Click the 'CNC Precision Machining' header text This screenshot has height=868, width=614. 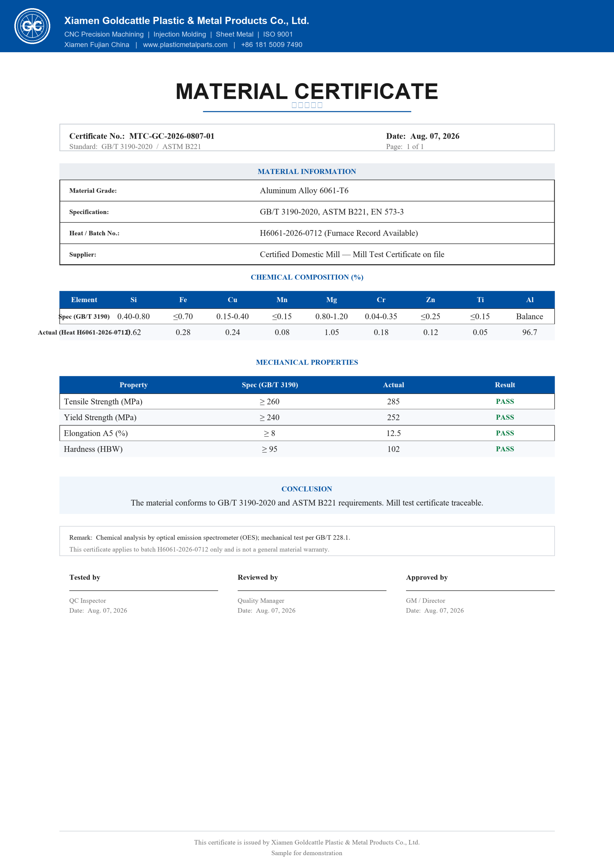(104, 34)
